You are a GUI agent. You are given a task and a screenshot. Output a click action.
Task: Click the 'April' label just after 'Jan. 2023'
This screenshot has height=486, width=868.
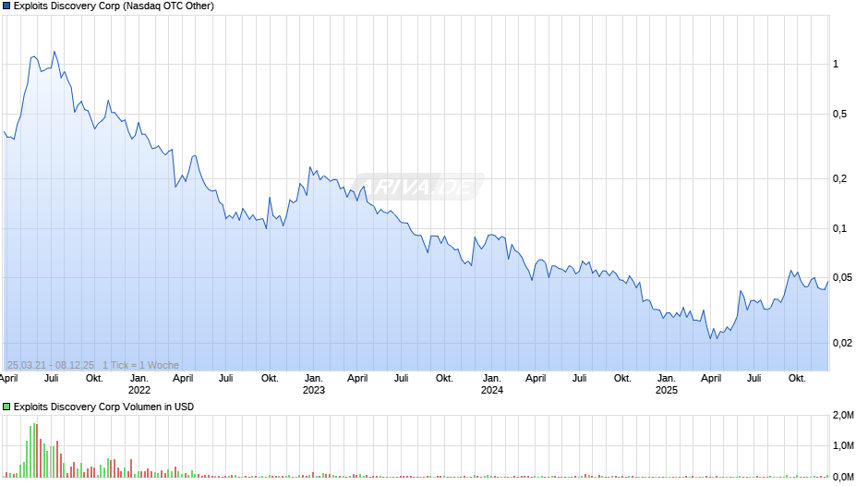pos(357,379)
